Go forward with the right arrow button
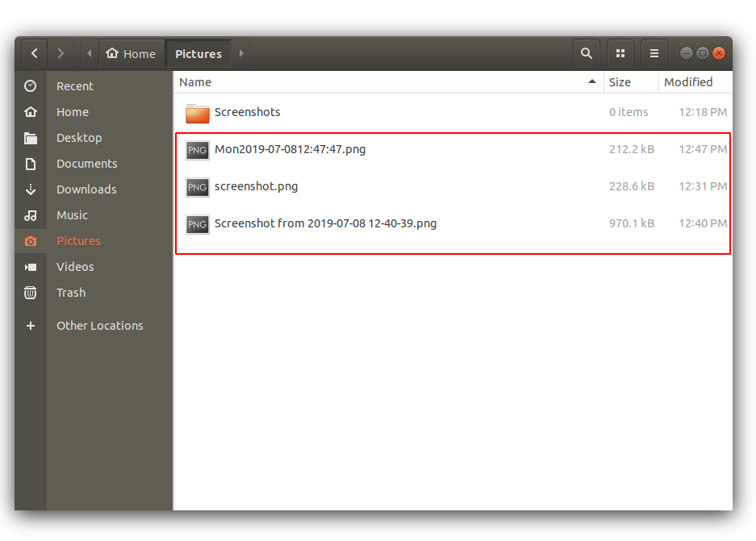This screenshot has width=756, height=541. pos(61,53)
